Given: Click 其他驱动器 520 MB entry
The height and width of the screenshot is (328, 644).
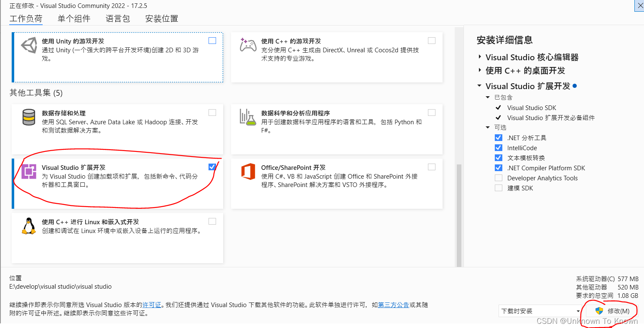Looking at the screenshot, I should 607,287.
